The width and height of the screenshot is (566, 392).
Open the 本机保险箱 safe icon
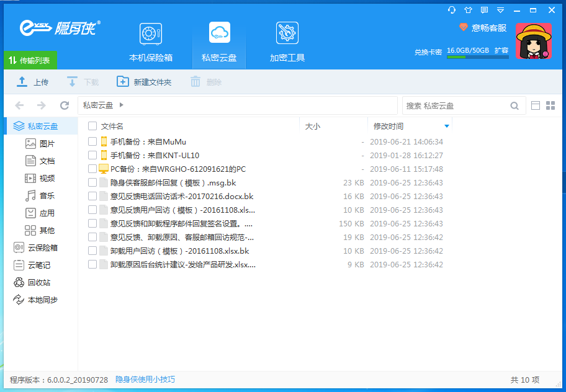pos(150,34)
